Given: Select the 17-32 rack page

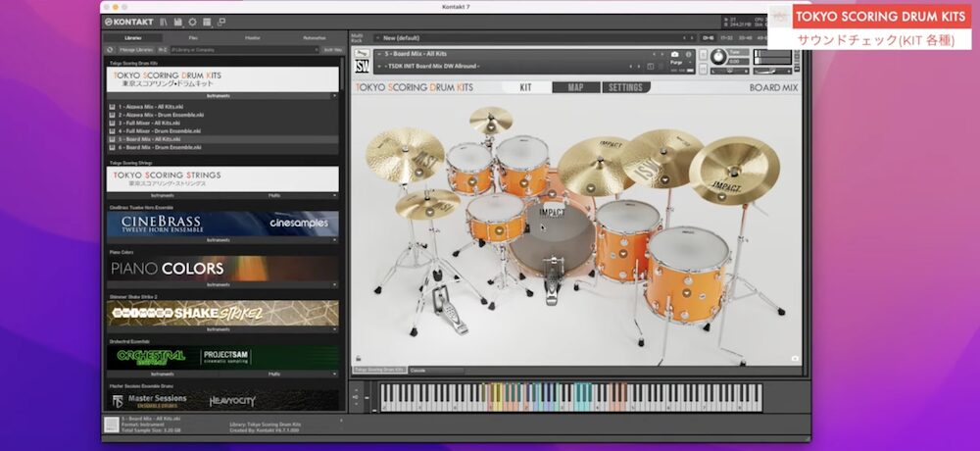Looking at the screenshot, I should (x=726, y=38).
